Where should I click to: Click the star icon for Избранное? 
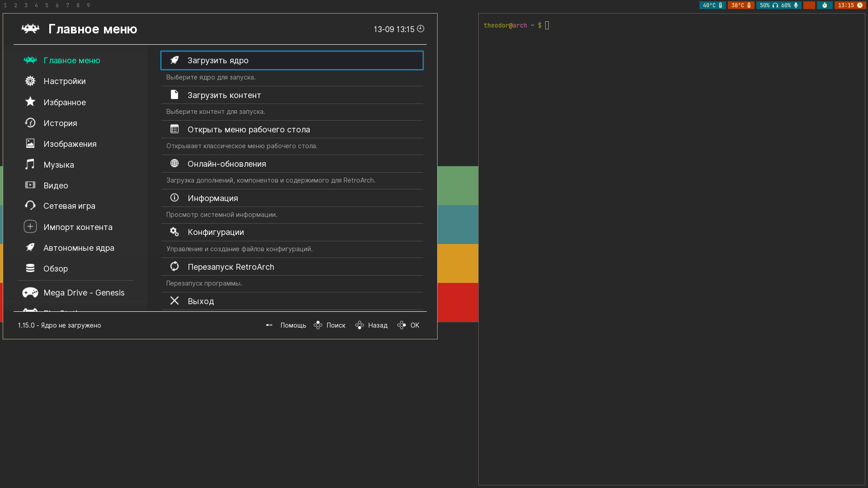click(30, 102)
